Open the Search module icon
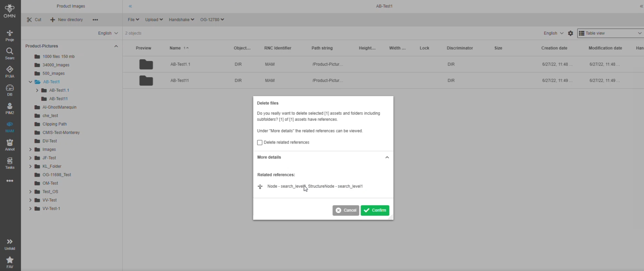The height and width of the screenshot is (271, 644). 10,53
